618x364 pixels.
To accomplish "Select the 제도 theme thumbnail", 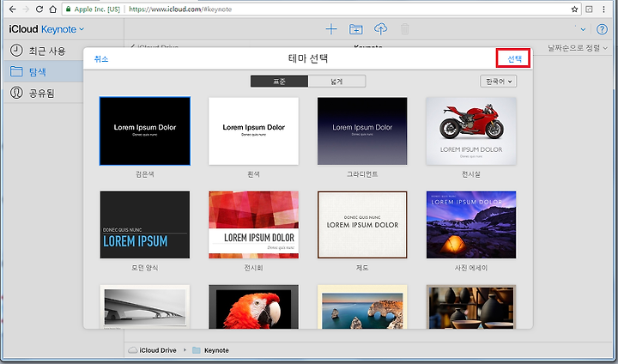I will pos(362,225).
